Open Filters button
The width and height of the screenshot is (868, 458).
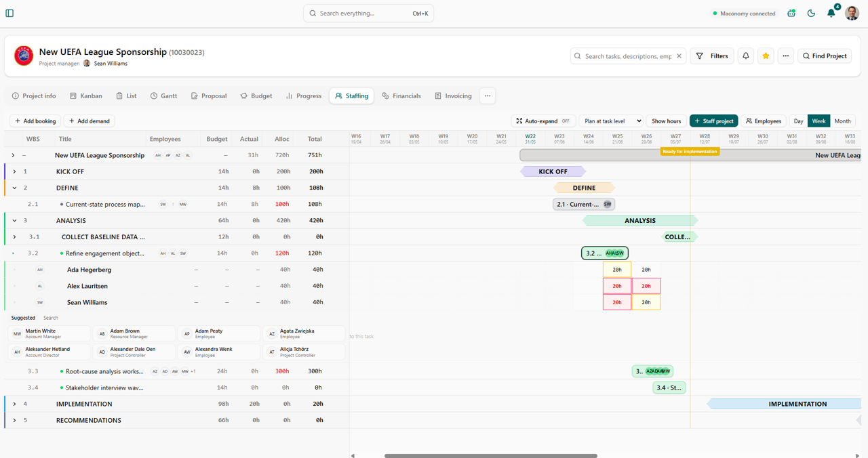click(x=712, y=56)
